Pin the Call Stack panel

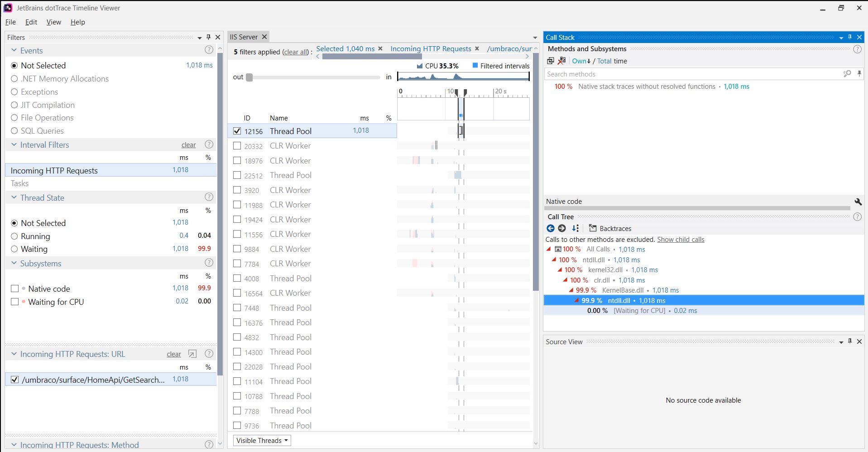(x=850, y=37)
